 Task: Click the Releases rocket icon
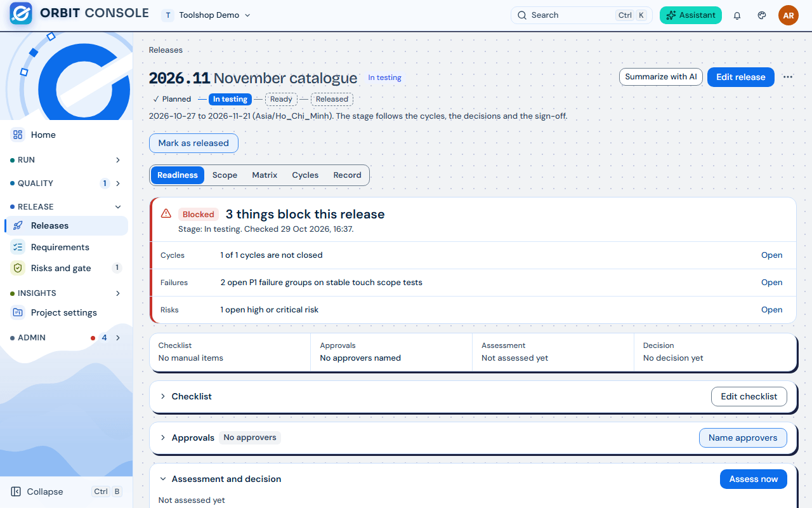point(18,225)
